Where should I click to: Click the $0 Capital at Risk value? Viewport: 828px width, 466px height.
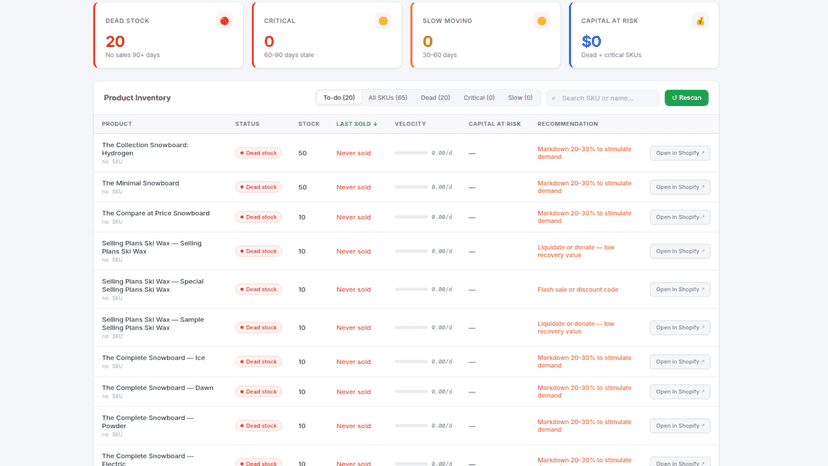591,41
